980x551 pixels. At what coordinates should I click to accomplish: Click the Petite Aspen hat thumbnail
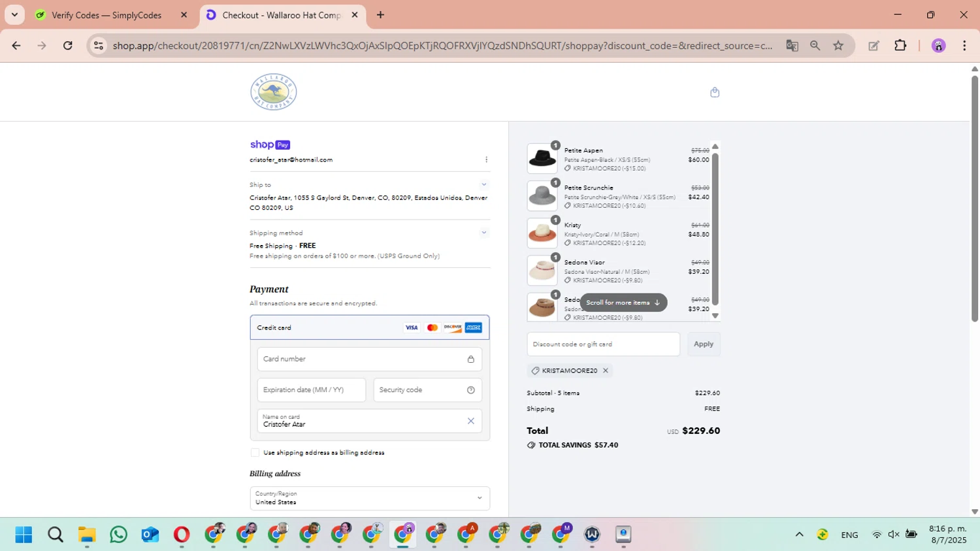[x=542, y=159]
